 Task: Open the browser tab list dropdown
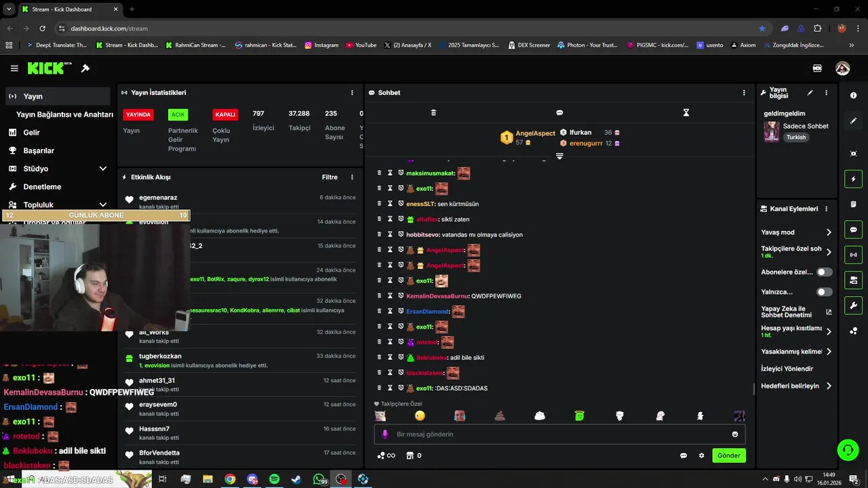pos(9,9)
